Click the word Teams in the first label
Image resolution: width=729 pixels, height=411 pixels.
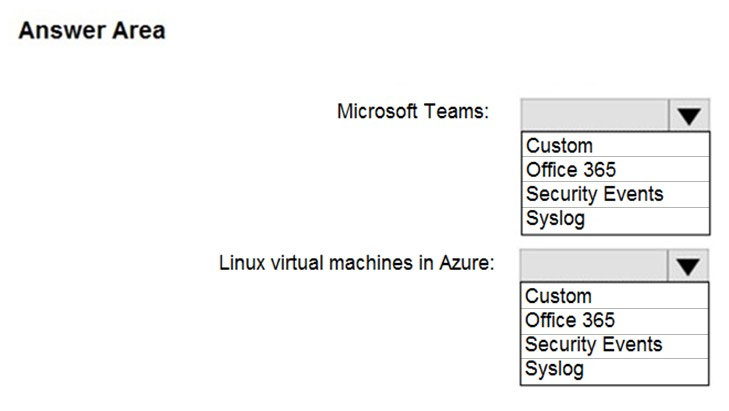pyautogui.click(x=456, y=112)
